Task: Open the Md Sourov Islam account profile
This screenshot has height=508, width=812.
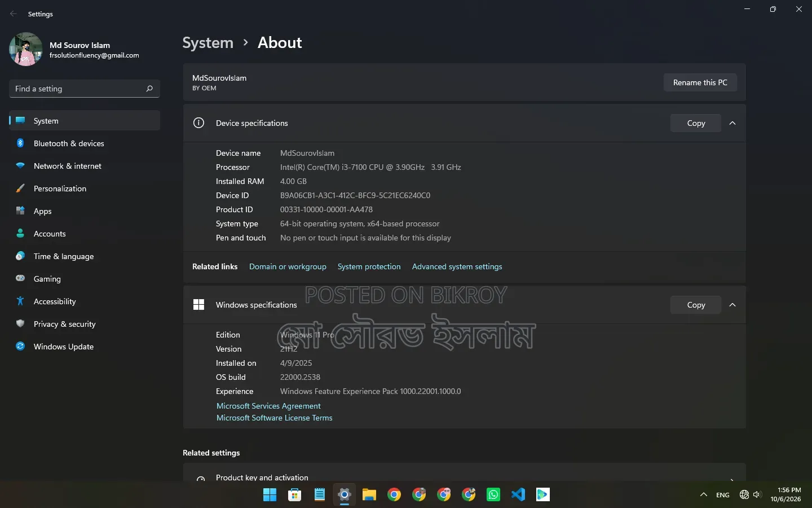Action: click(x=74, y=50)
